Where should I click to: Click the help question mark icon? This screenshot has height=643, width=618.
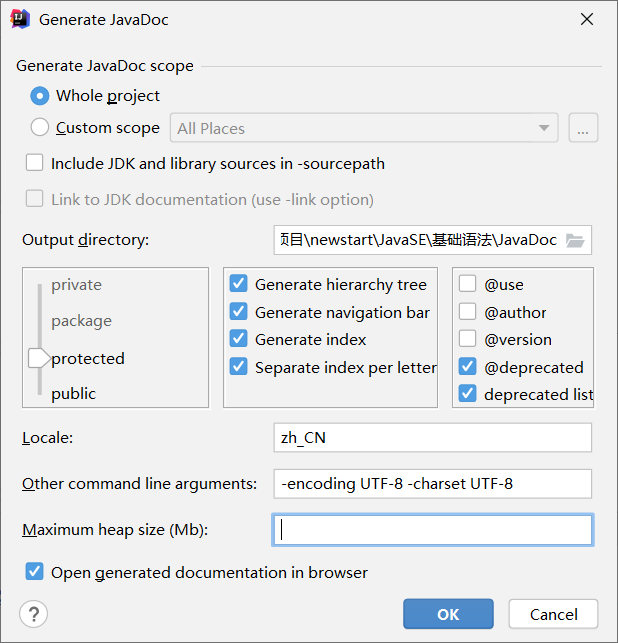(x=34, y=614)
